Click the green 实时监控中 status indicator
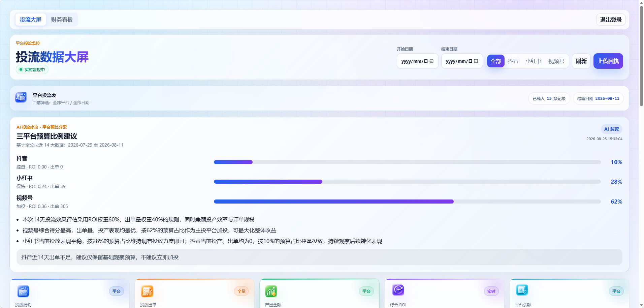The image size is (644, 308). click(x=32, y=69)
